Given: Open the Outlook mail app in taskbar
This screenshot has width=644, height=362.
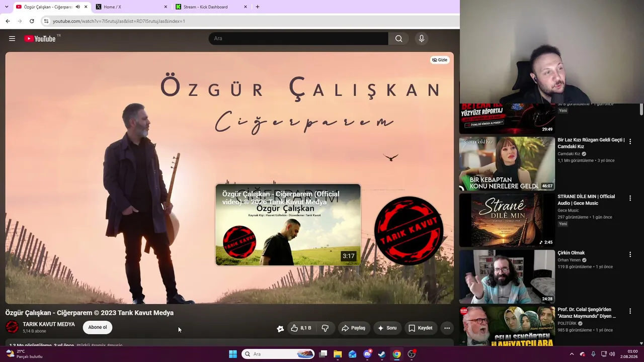Looking at the screenshot, I should 352,354.
